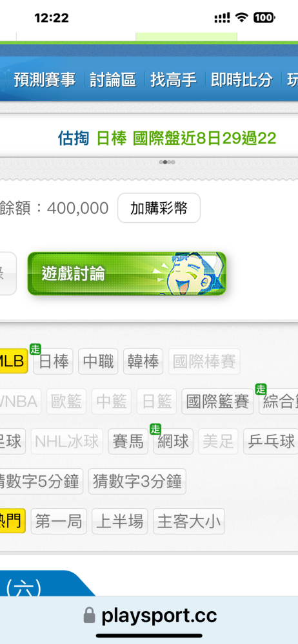The image size is (298, 644).
Task: Pick the 猜數字3分鐘 game option
Action: [137, 481]
